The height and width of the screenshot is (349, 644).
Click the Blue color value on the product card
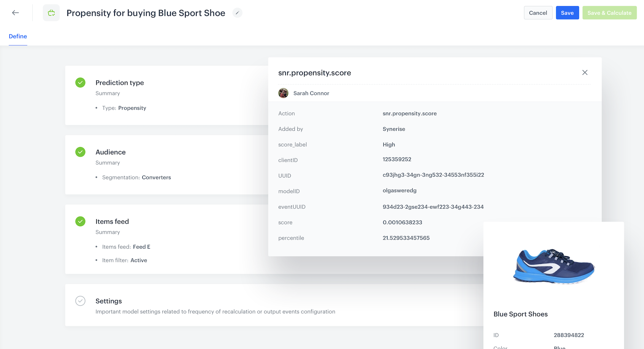(x=559, y=347)
